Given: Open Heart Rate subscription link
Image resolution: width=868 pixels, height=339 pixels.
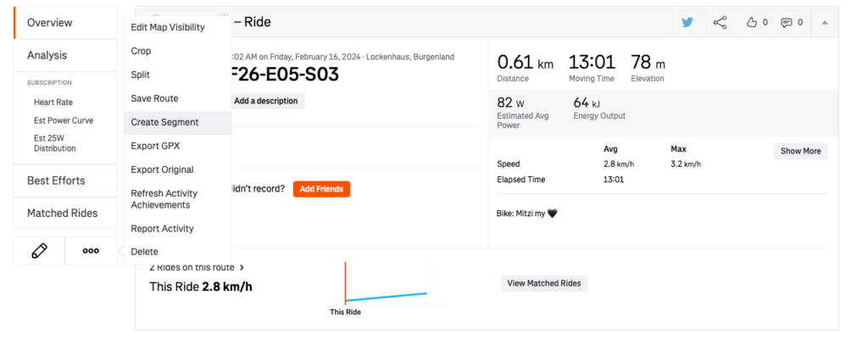Looking at the screenshot, I should pos(53,102).
